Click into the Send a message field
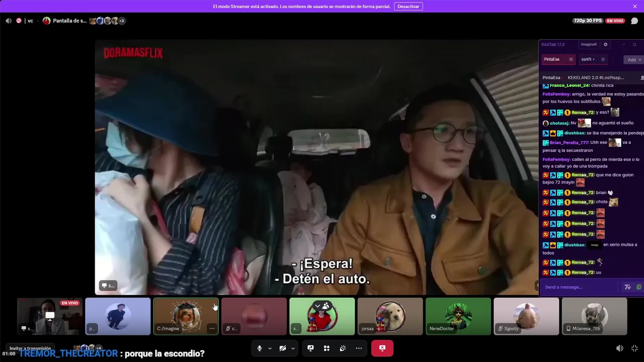This screenshot has height=362, width=644. point(581,287)
